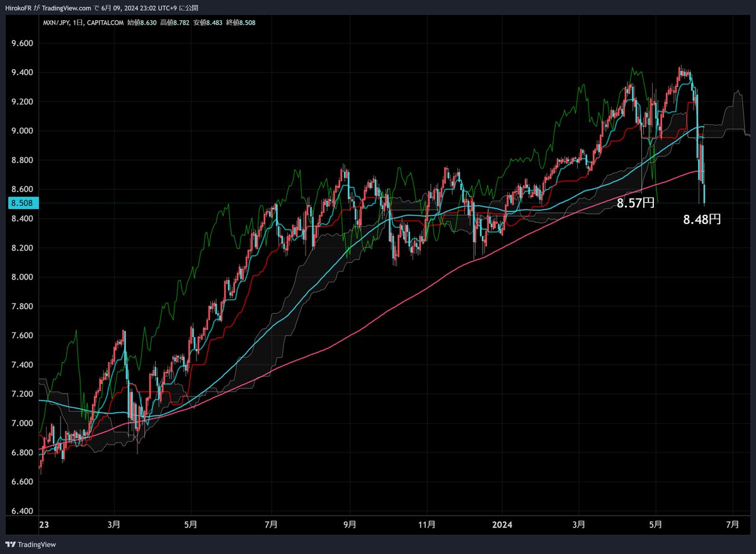Screen dimensions: 756x554
Task: Click the 8.000 price axis label
Action: pos(21,277)
